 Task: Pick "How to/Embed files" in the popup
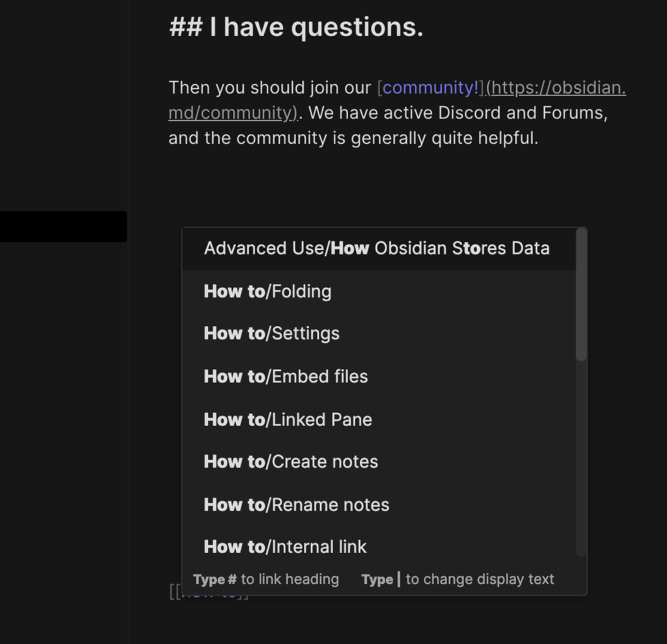[285, 376]
